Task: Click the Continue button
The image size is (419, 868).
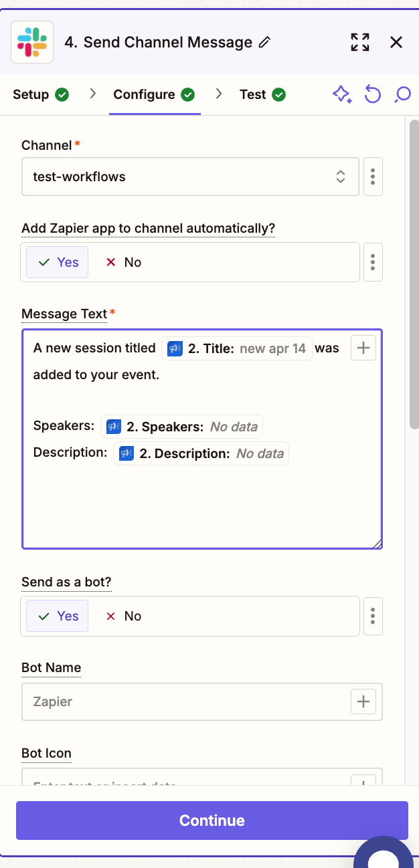Action: (x=212, y=821)
